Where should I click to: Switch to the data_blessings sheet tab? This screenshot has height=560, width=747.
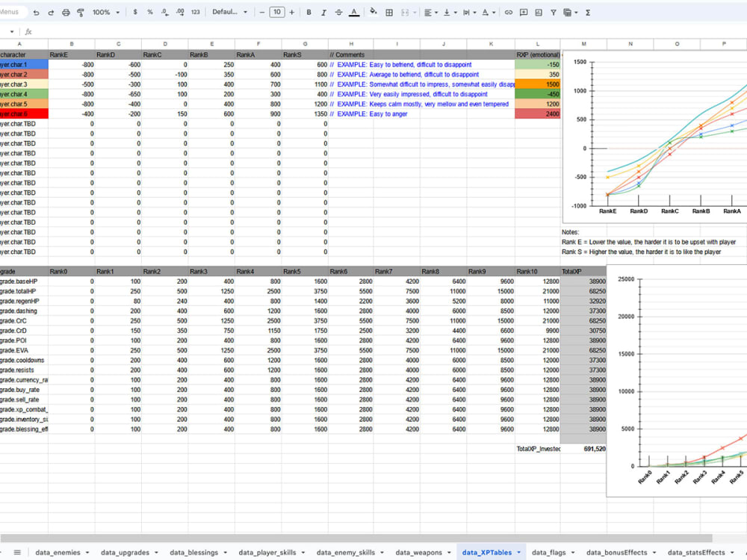click(x=193, y=553)
